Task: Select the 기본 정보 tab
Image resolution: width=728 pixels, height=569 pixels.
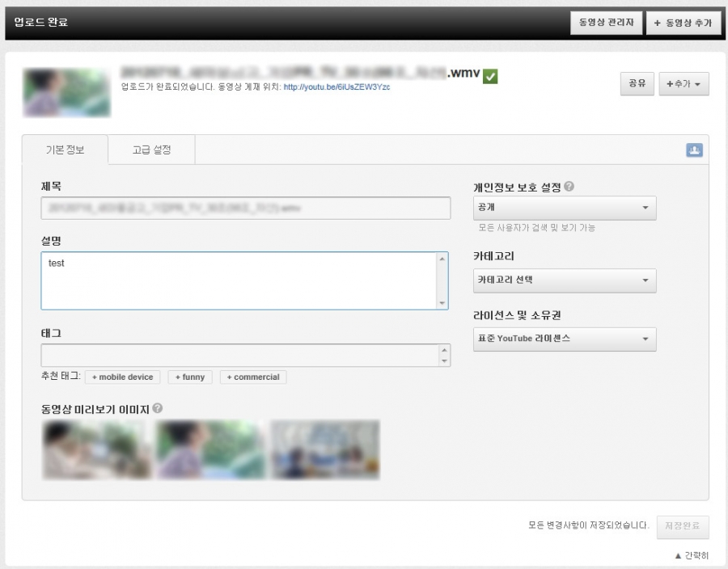Action: point(65,150)
